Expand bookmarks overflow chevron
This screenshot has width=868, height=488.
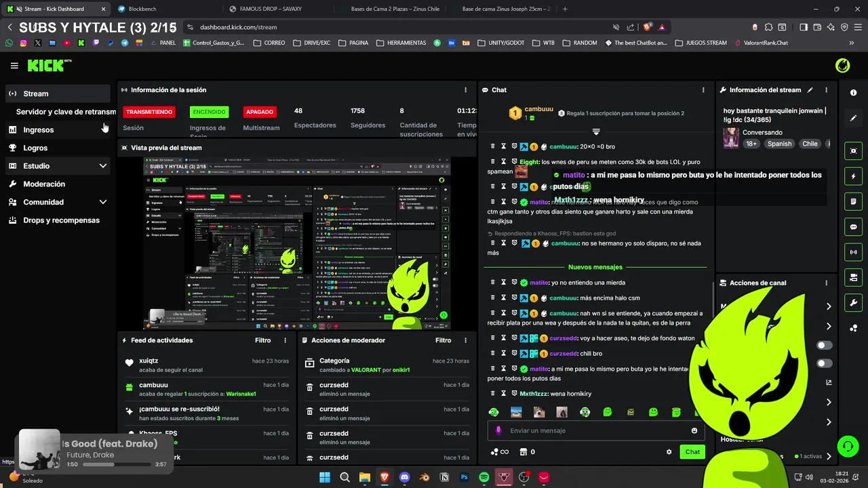pos(852,43)
